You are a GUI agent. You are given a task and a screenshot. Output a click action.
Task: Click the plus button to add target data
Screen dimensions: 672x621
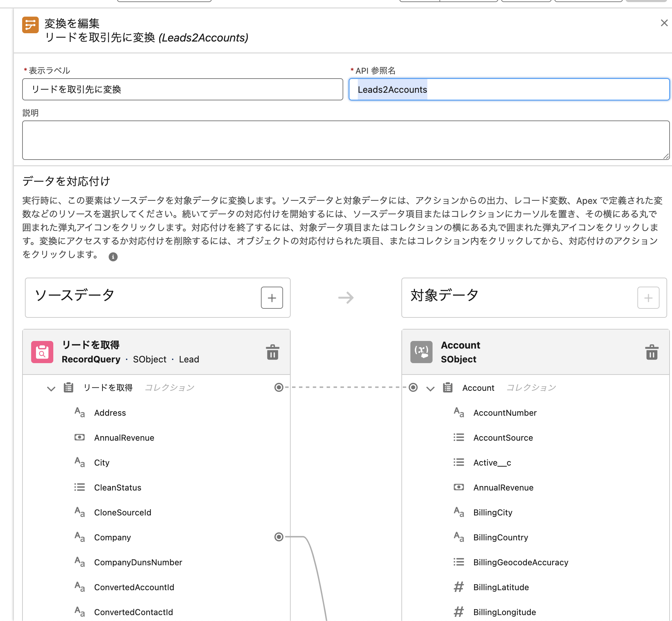pos(648,298)
